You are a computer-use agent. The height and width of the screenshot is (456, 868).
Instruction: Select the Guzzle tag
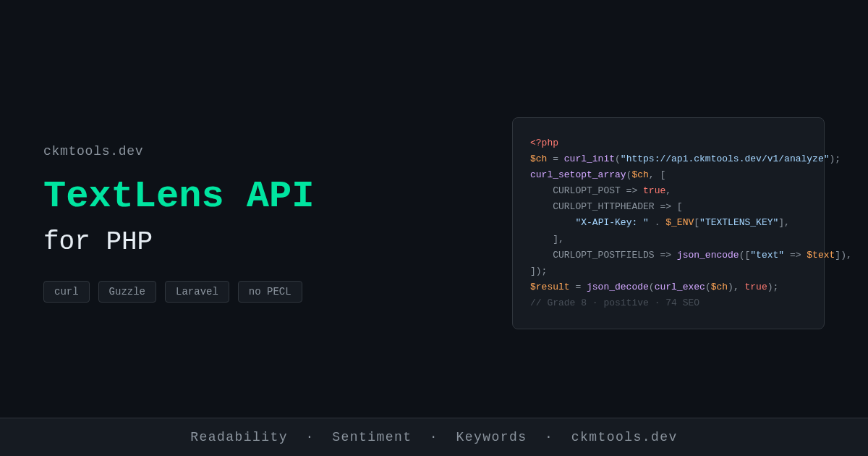(x=127, y=292)
